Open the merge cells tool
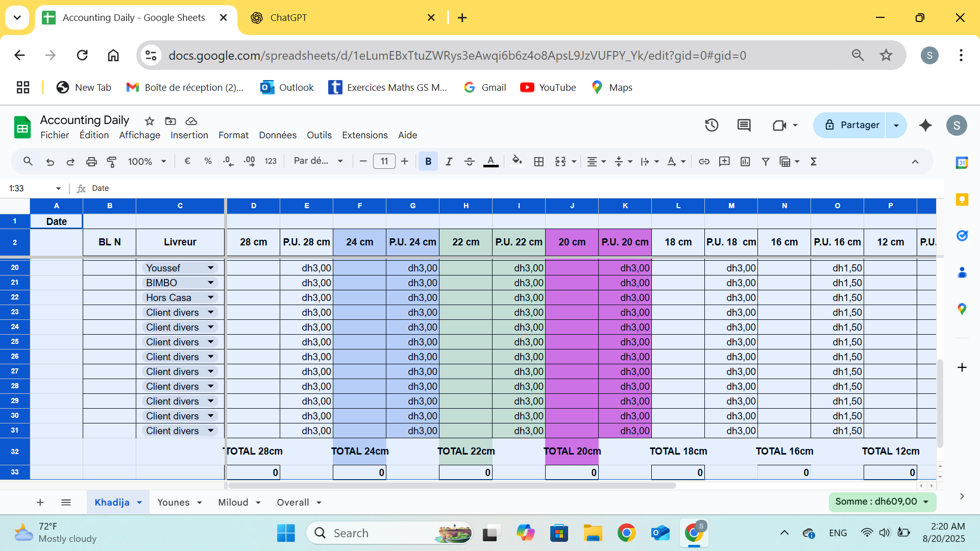The height and width of the screenshot is (551, 980). tap(560, 162)
